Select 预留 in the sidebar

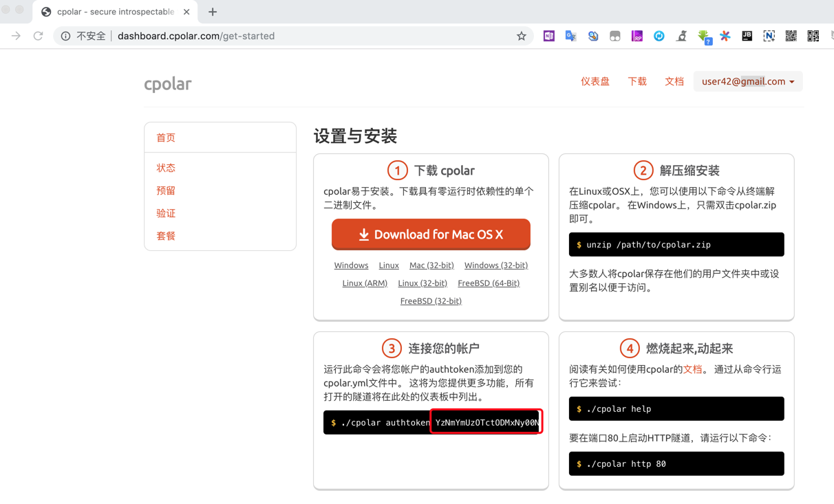(166, 190)
